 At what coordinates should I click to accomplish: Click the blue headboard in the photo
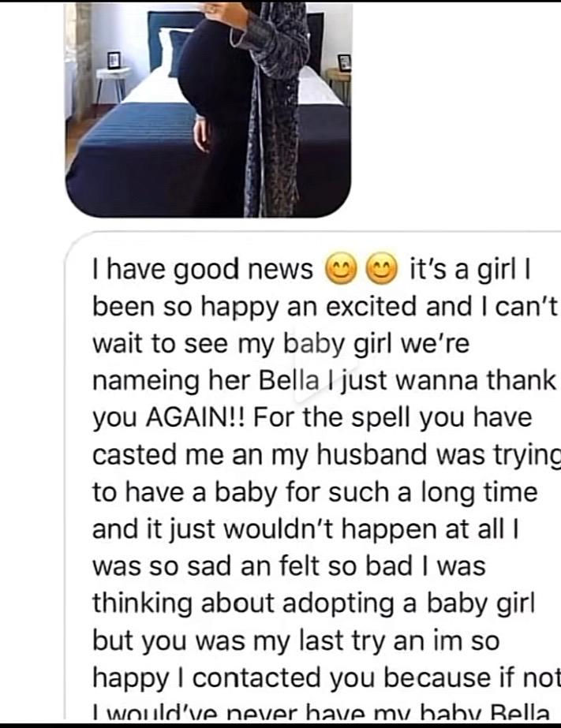click(x=174, y=28)
